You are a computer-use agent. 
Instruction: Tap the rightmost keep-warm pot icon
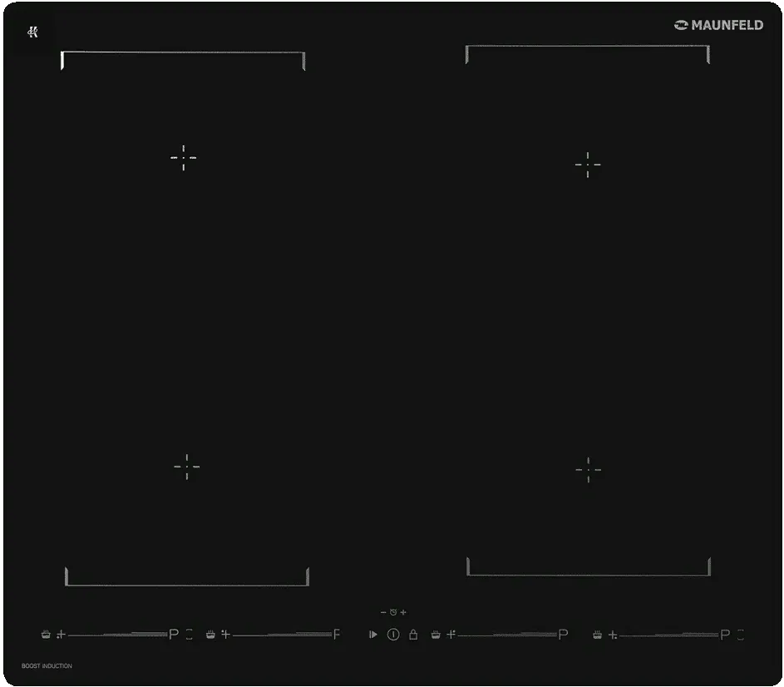click(597, 635)
